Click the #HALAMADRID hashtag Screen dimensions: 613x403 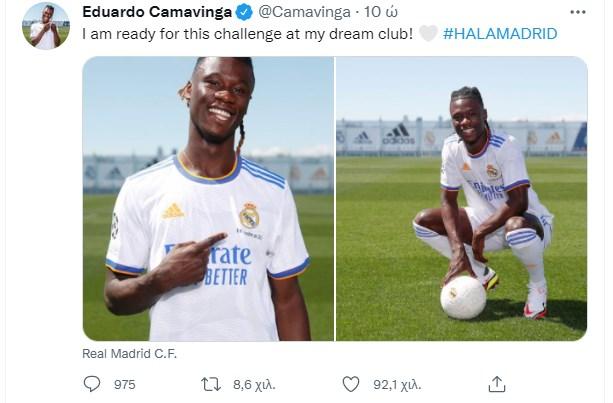tap(500, 34)
